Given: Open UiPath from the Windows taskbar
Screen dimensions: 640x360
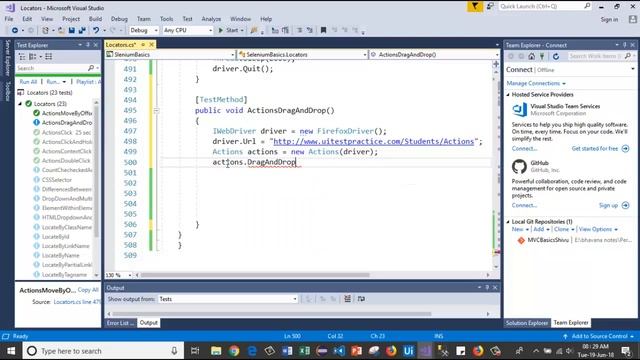Looking at the screenshot, I should tap(409, 351).
